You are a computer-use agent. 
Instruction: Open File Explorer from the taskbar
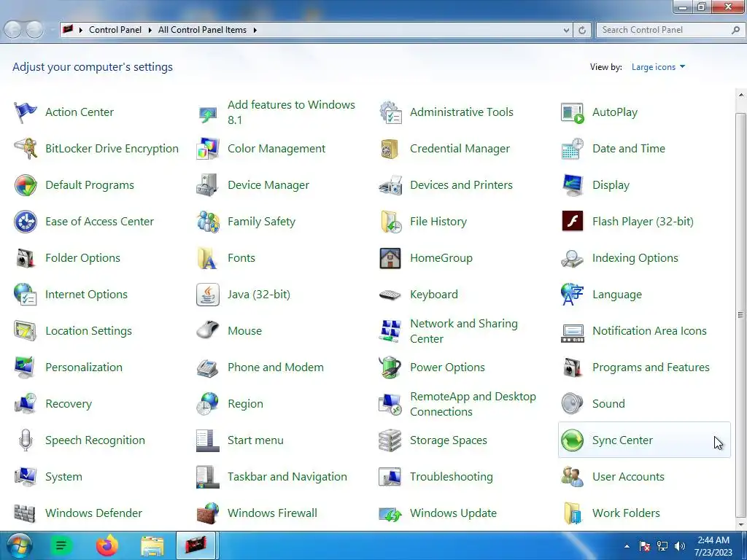click(x=152, y=546)
